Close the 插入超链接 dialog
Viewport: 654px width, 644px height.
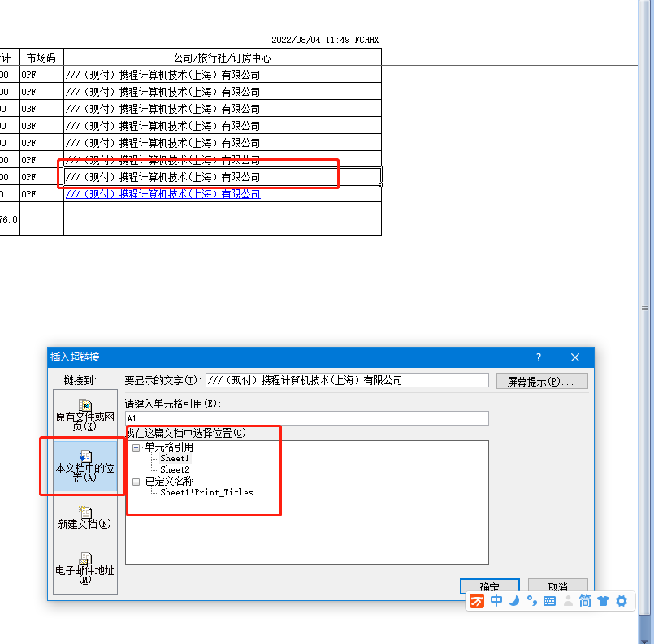575,357
